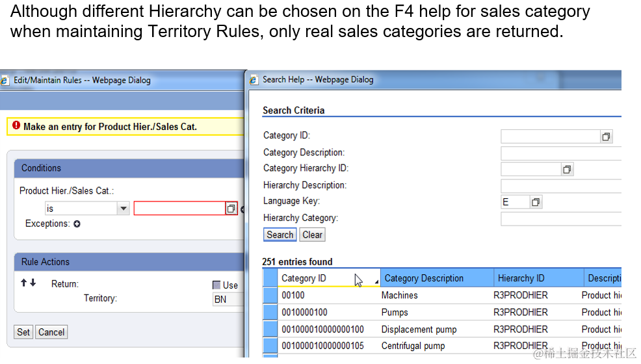Viewport: 641px width, 364px height.
Task: Click category ID cell 001000010000000100
Action: [x=322, y=330]
